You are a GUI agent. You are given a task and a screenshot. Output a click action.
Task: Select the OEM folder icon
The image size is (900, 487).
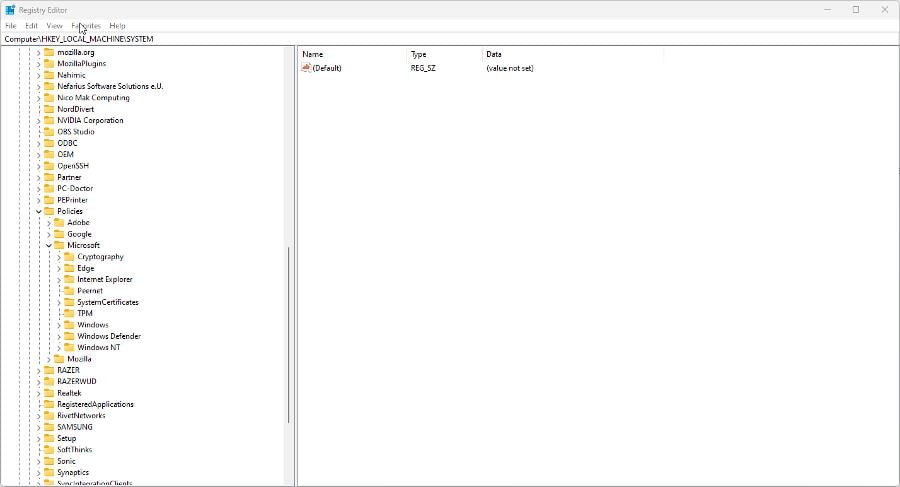coord(49,154)
